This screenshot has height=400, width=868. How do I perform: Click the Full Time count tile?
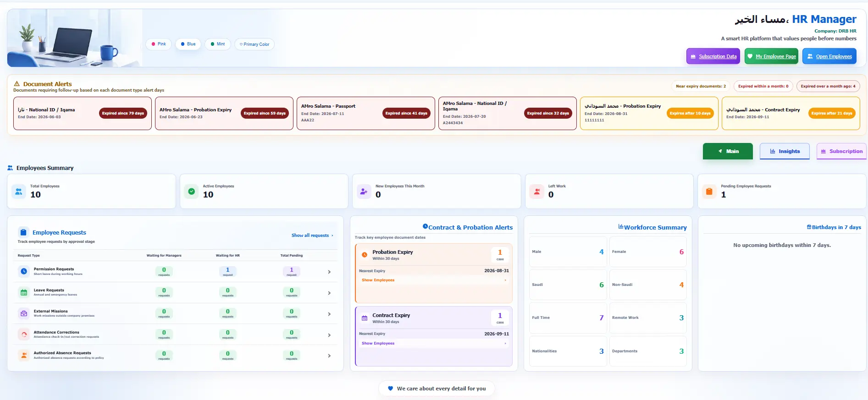point(568,318)
